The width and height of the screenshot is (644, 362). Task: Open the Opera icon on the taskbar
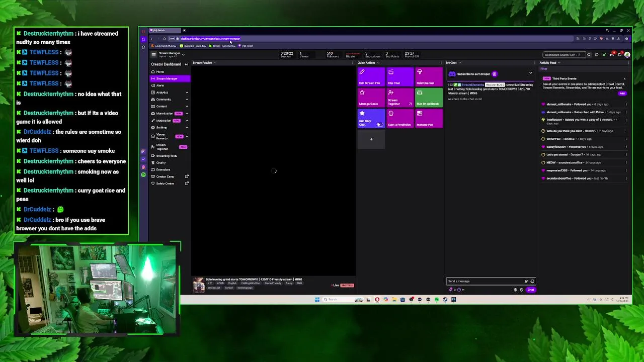pos(377,300)
